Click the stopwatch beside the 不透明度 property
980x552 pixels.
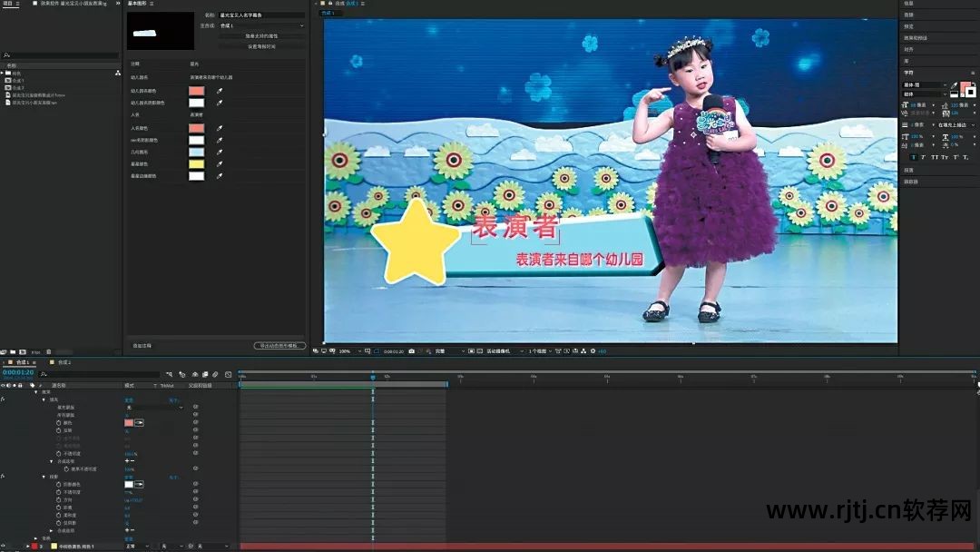tap(58, 452)
